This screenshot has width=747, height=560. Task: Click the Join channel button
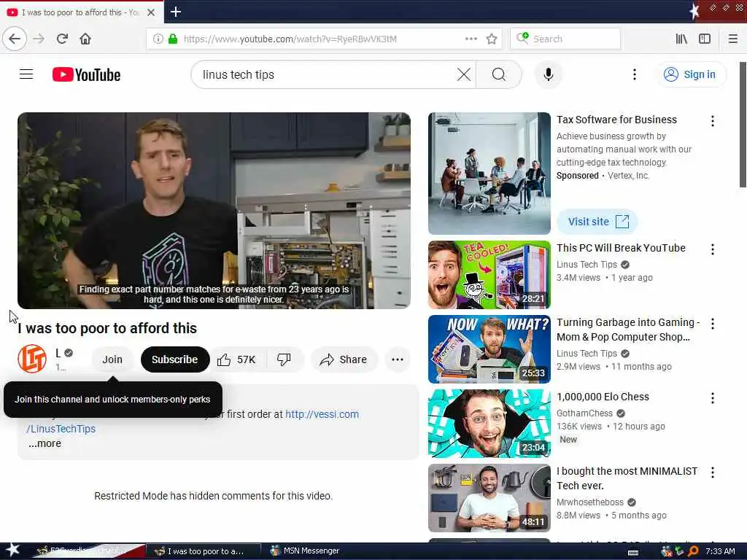pos(112,359)
